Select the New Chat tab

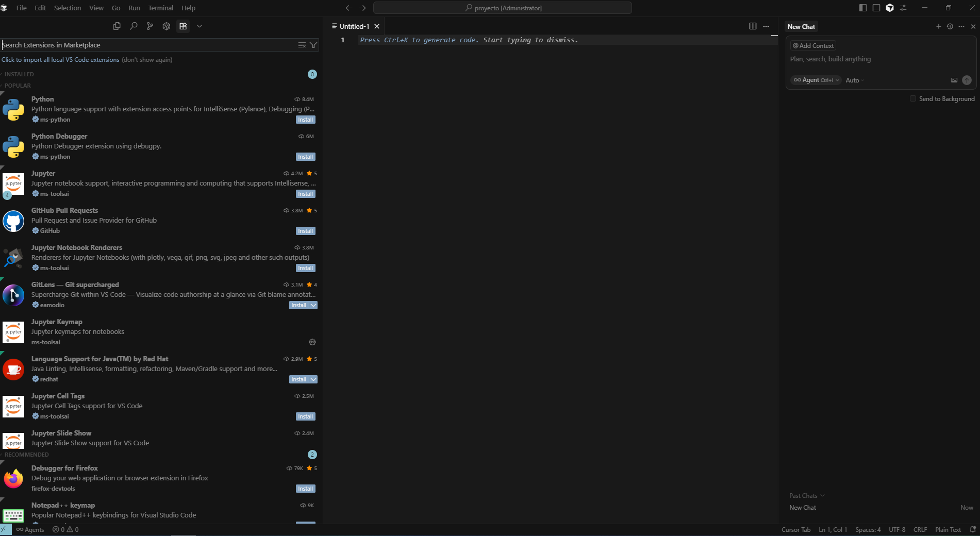pos(801,27)
